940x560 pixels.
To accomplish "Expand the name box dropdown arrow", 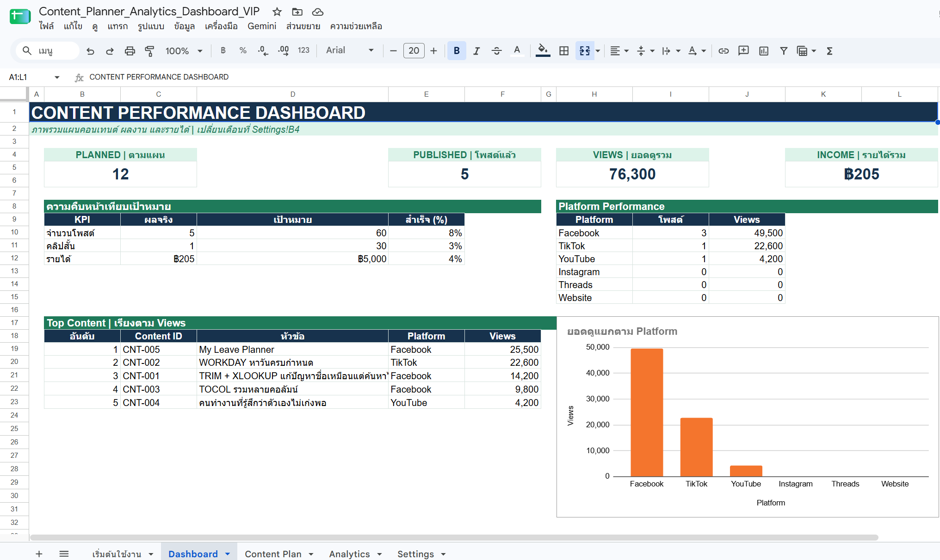I will click(x=57, y=77).
